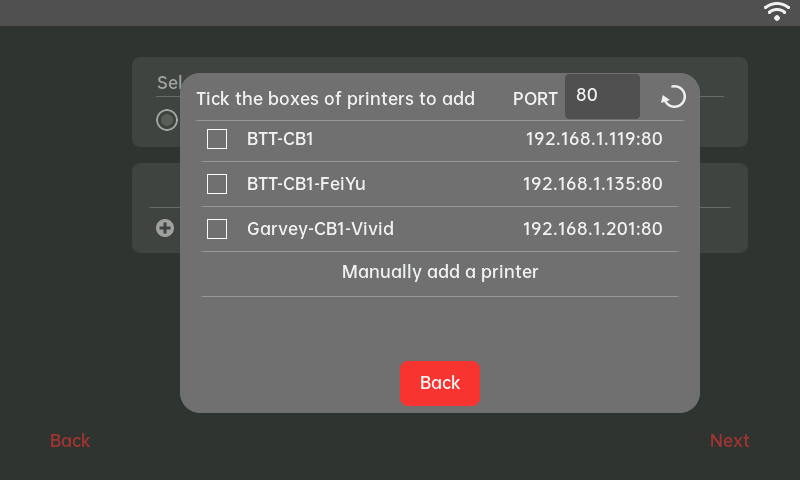Click the 192.168.1.119:80 address
The height and width of the screenshot is (480, 800).
point(594,139)
